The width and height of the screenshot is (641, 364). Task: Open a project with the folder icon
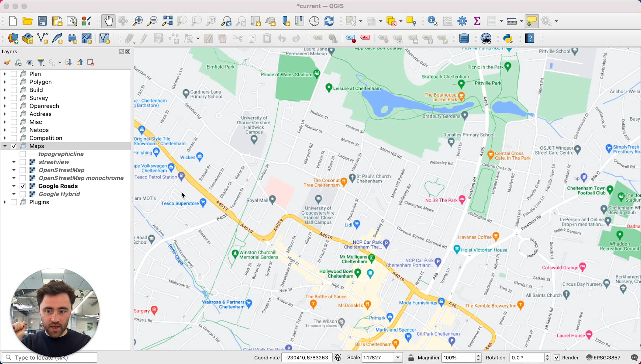[x=27, y=21]
